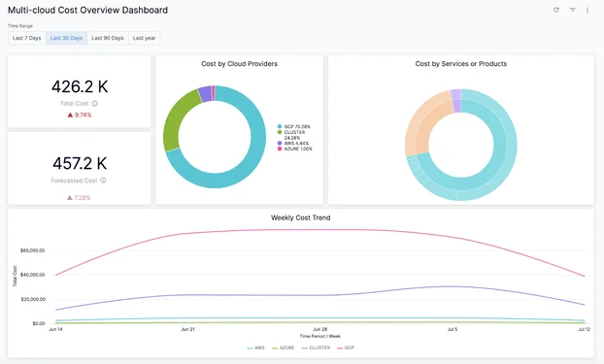Select the Last 7 Days time range
This screenshot has height=364, width=604.
click(x=26, y=38)
